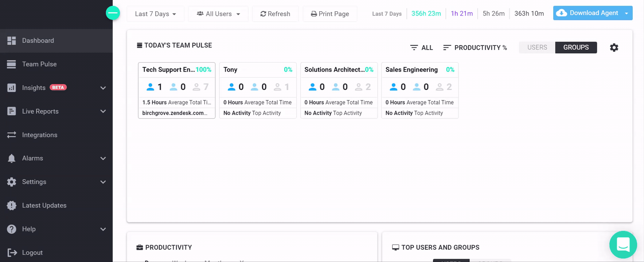The image size is (644, 262).
Task: Click the PRODUCTIVITY % sort lines icon
Action: click(x=447, y=48)
